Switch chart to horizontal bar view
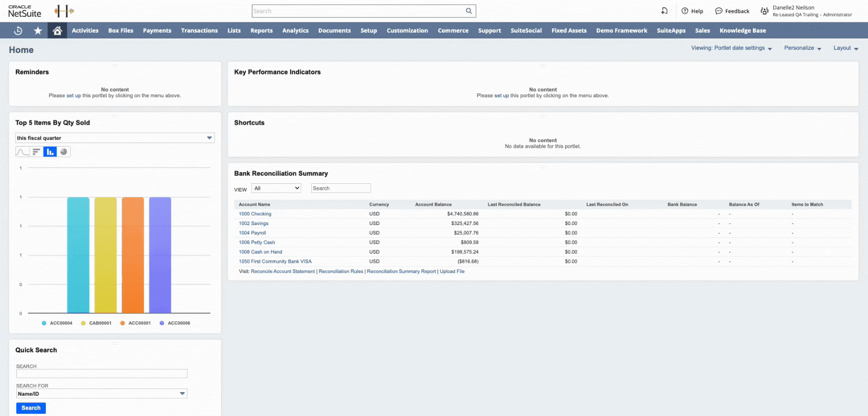The image size is (868, 416). coord(36,152)
